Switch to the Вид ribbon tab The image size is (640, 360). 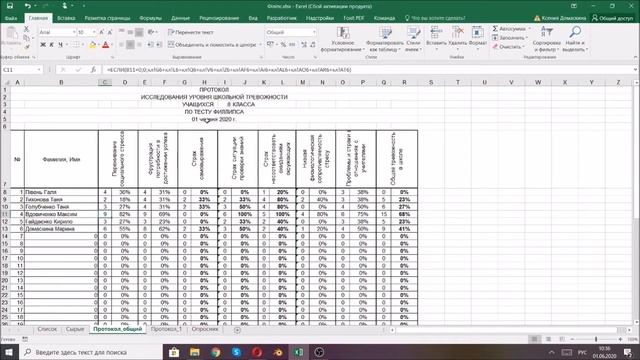click(253, 18)
